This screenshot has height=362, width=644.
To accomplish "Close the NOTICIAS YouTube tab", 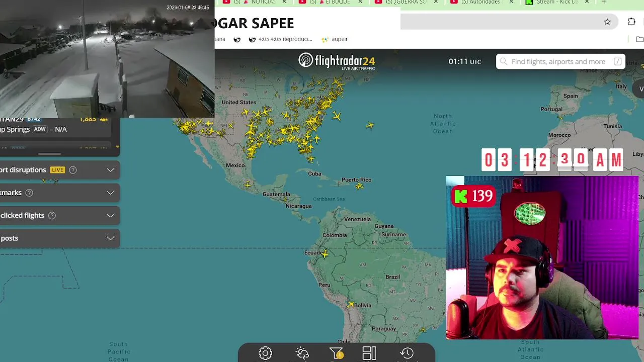I will 284,2.
